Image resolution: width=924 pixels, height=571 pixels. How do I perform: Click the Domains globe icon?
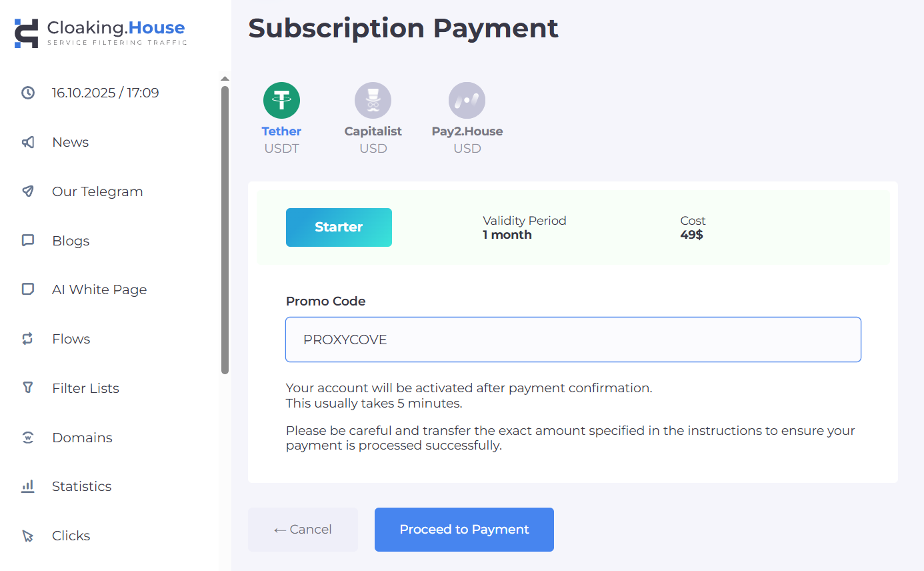[x=28, y=438]
